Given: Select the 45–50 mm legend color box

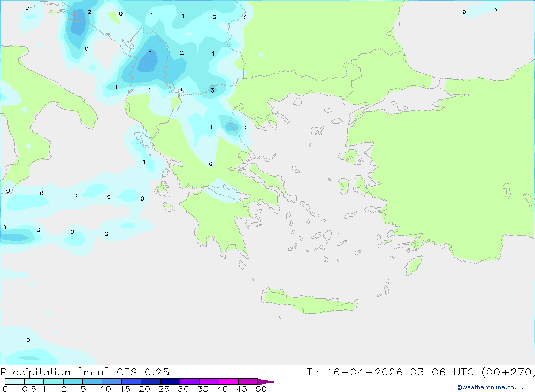Looking at the screenshot, I should (248, 381).
